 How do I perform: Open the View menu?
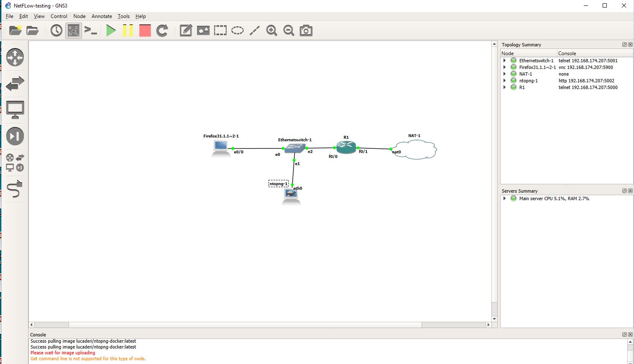[x=39, y=16]
